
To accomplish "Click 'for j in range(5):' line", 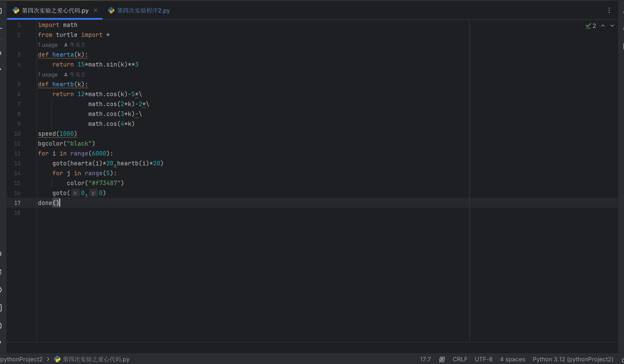I will pyautogui.click(x=84, y=173).
